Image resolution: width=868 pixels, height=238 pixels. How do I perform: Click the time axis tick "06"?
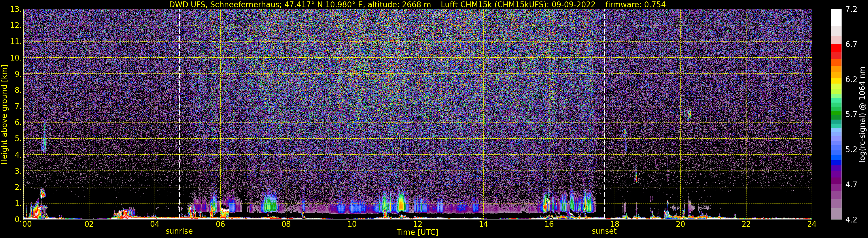[x=220, y=224]
